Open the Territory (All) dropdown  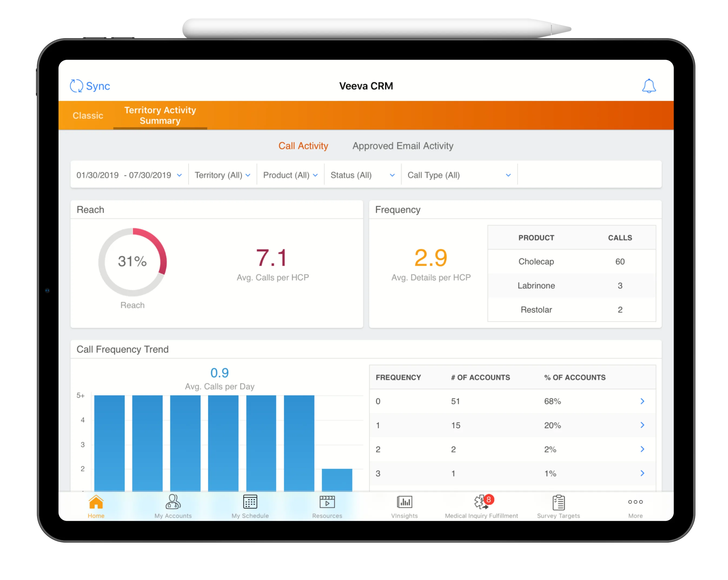coord(222,175)
